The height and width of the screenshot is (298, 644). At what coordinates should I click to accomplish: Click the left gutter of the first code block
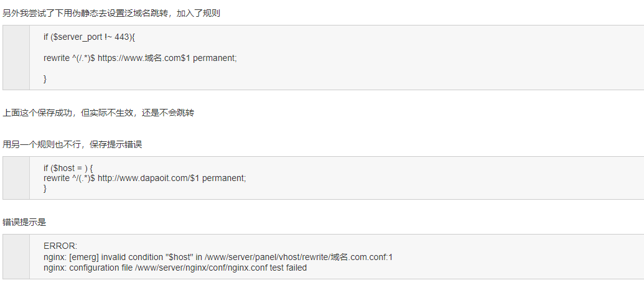pos(16,57)
